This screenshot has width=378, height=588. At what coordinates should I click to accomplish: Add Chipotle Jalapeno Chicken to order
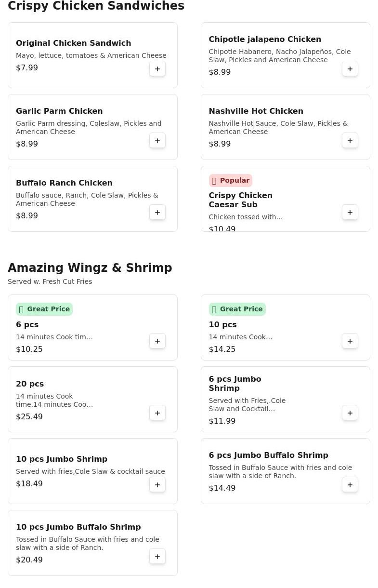(x=350, y=69)
